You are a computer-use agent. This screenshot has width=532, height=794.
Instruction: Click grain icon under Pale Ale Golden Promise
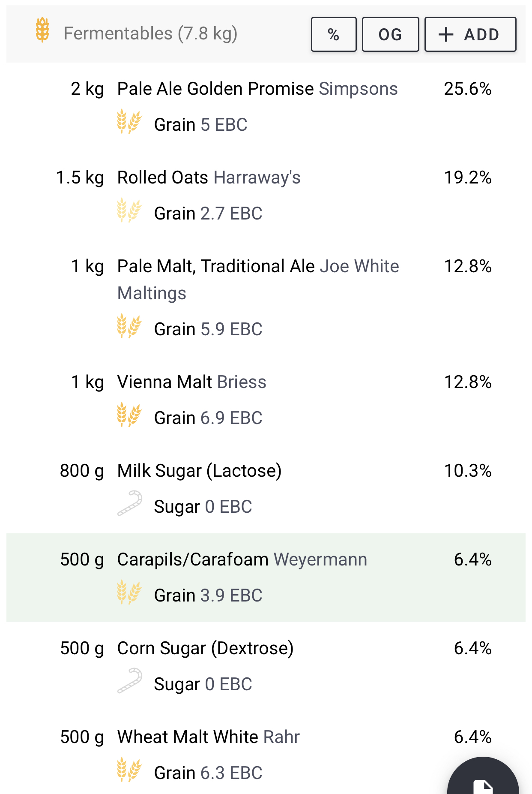point(129,122)
